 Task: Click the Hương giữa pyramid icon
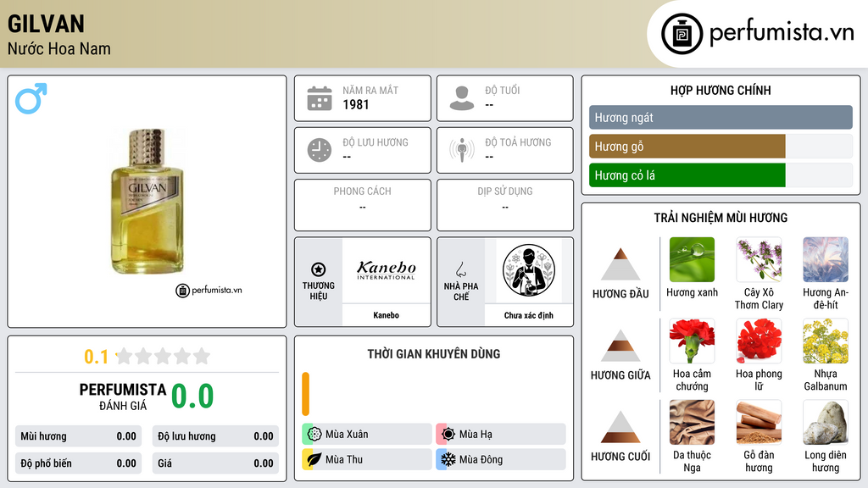620,346
